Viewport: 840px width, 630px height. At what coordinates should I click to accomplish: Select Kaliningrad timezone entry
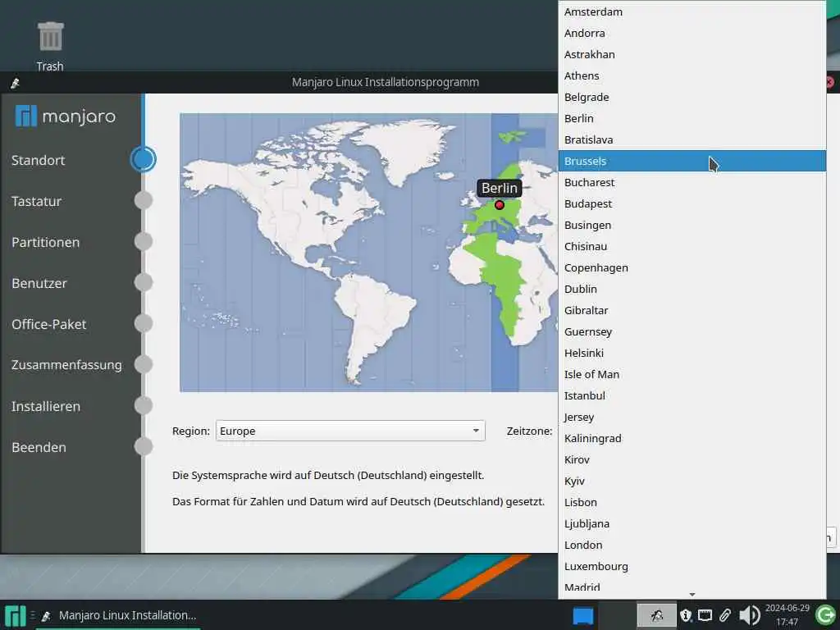tap(692, 438)
